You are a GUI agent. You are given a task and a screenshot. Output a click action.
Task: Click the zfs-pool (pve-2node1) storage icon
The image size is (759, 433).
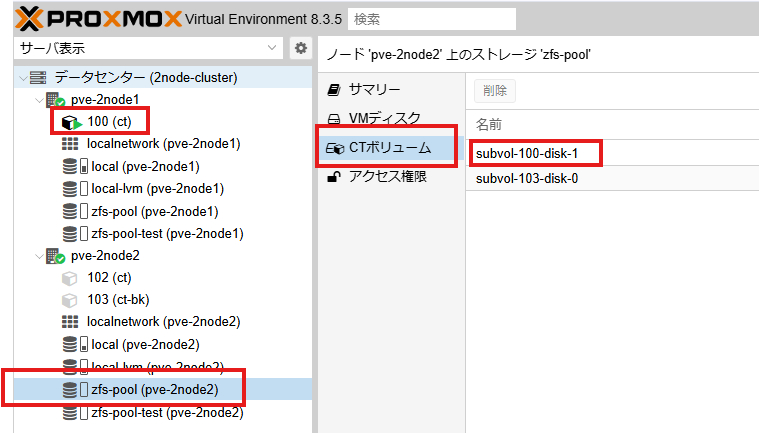tap(75, 211)
